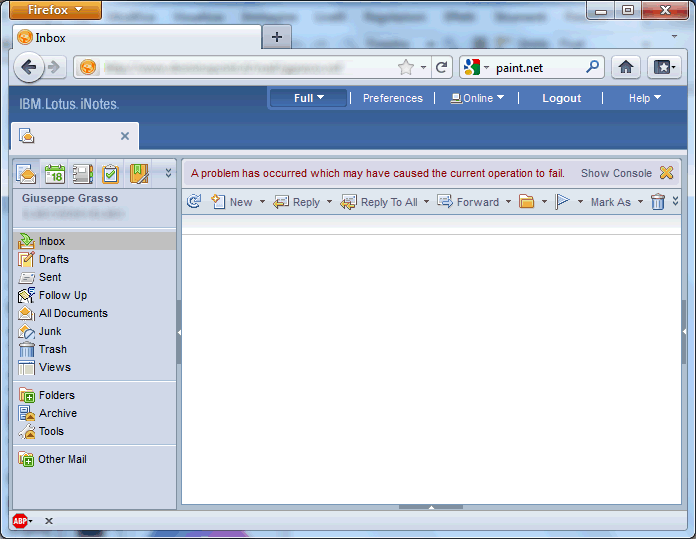Click Forward in the toolbar
This screenshot has width=696, height=539.
pyautogui.click(x=468, y=202)
